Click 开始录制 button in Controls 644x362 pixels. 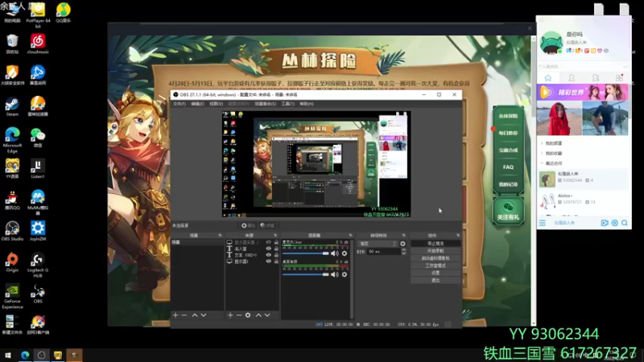click(436, 251)
